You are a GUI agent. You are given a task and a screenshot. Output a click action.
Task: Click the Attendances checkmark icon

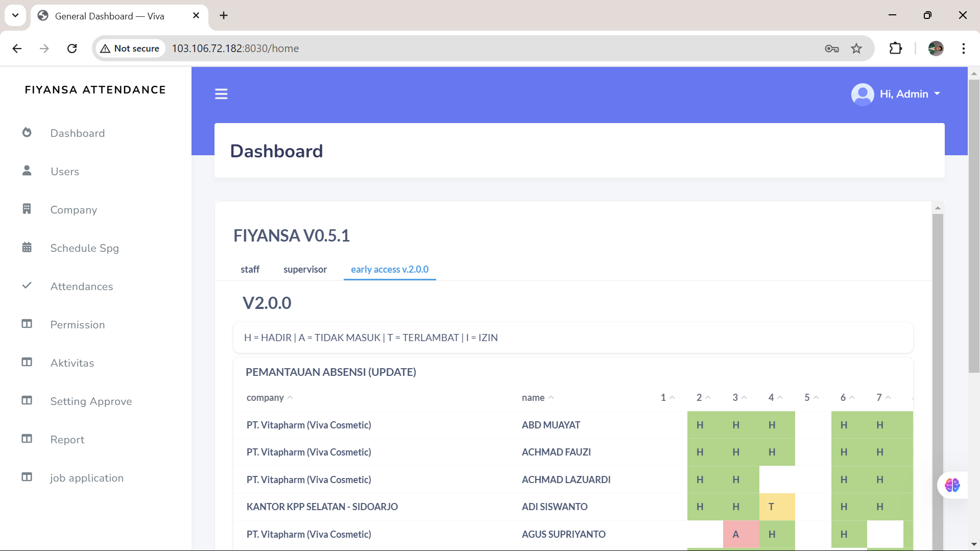[27, 286]
